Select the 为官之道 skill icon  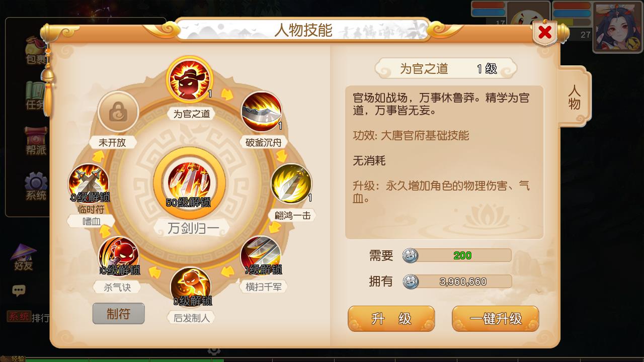tap(190, 80)
